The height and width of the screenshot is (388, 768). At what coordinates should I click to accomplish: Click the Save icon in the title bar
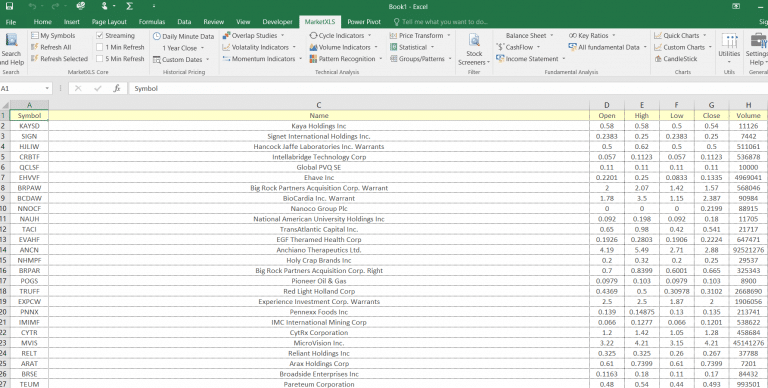click(10, 6)
